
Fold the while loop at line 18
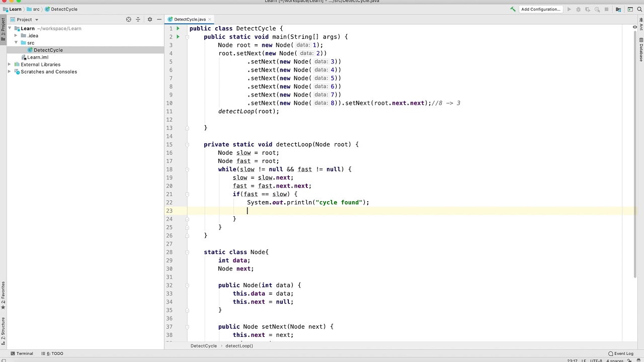(187, 169)
